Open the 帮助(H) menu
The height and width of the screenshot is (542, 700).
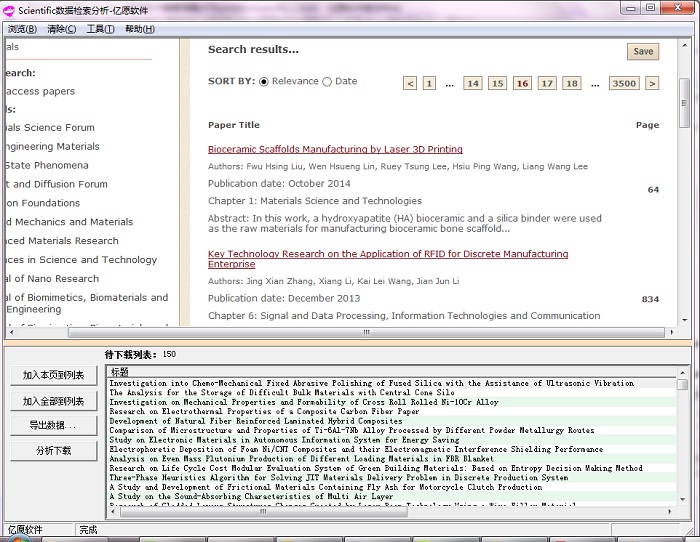tap(139, 29)
